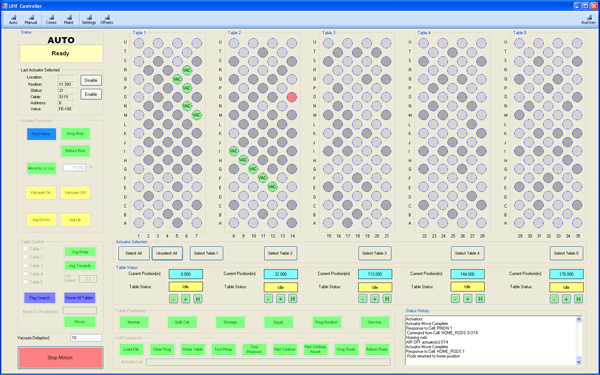Open the Comm toolbar icon
Screen dimensions: 600x375
51,20
